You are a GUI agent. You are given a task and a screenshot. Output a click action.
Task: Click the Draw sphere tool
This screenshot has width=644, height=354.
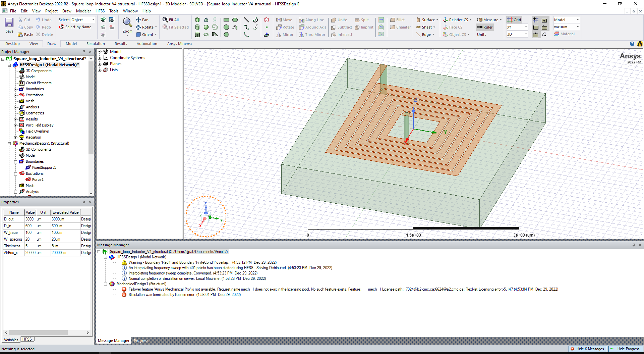206,27
